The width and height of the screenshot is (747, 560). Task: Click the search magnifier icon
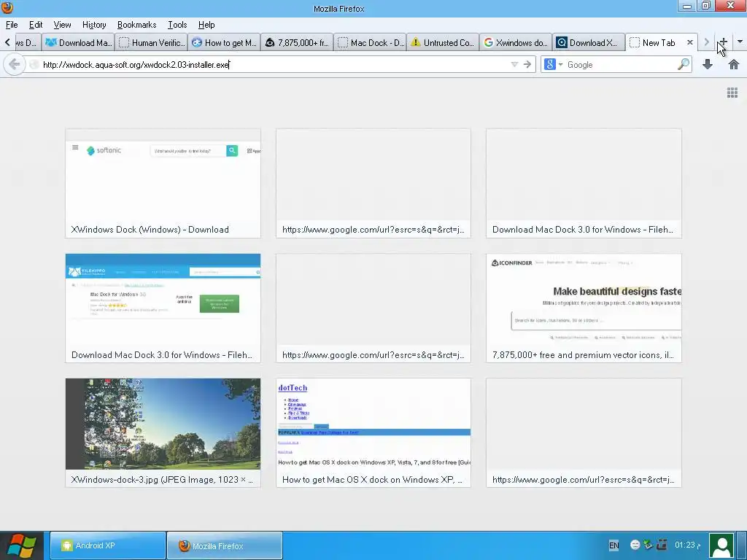coord(683,64)
